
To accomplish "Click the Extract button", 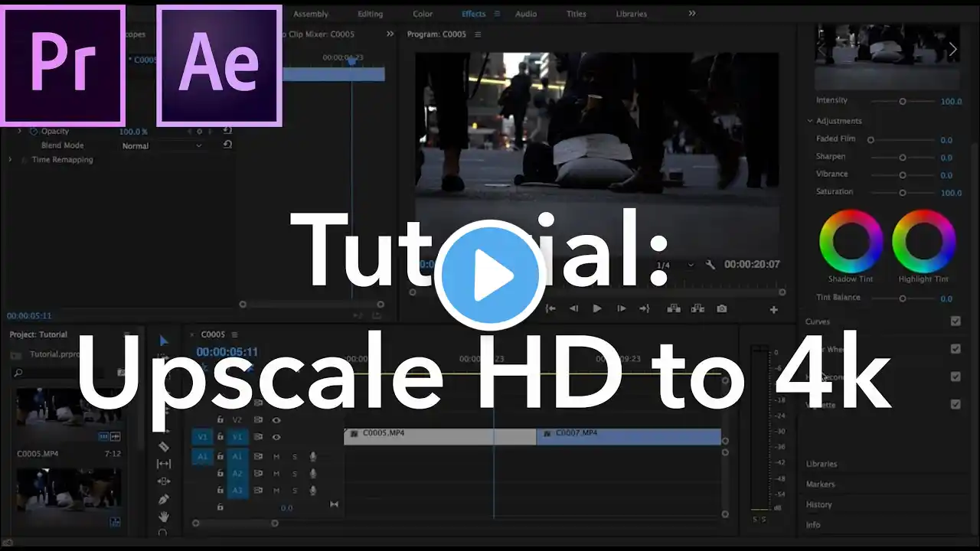I will pos(697,308).
